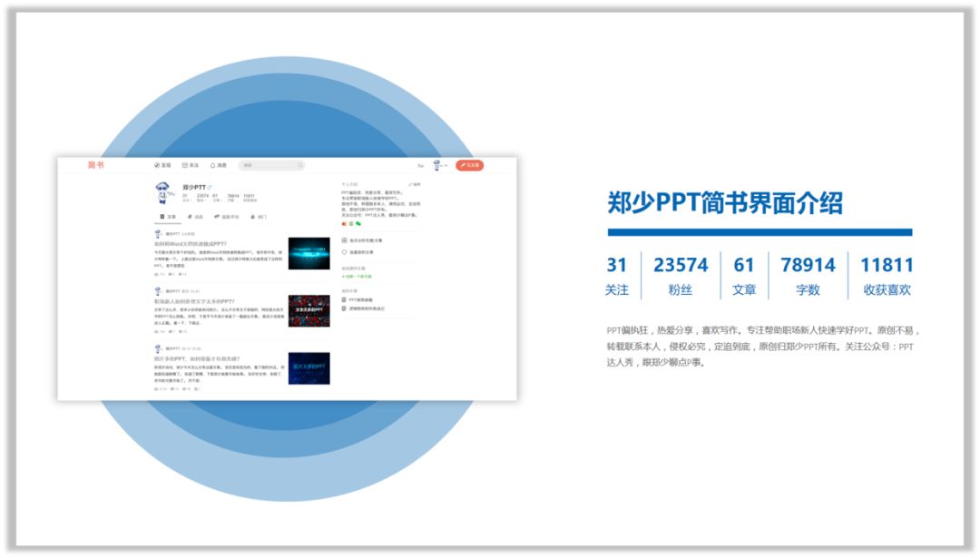The height and width of the screenshot is (558, 980).
Task: Click the second article's author avatar icon
Action: (158, 291)
